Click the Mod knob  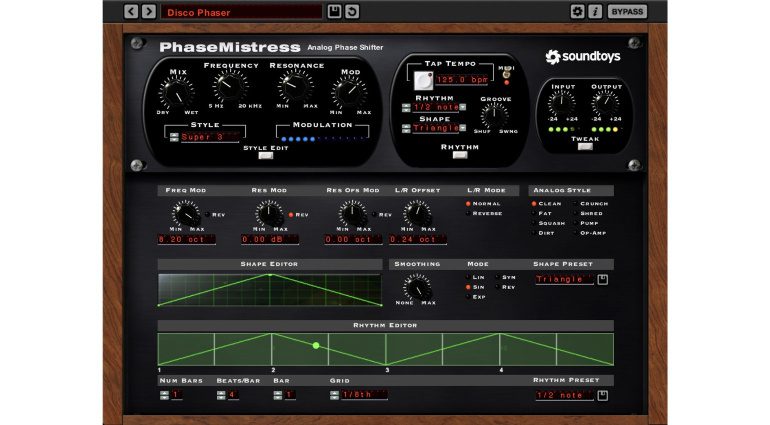349,92
